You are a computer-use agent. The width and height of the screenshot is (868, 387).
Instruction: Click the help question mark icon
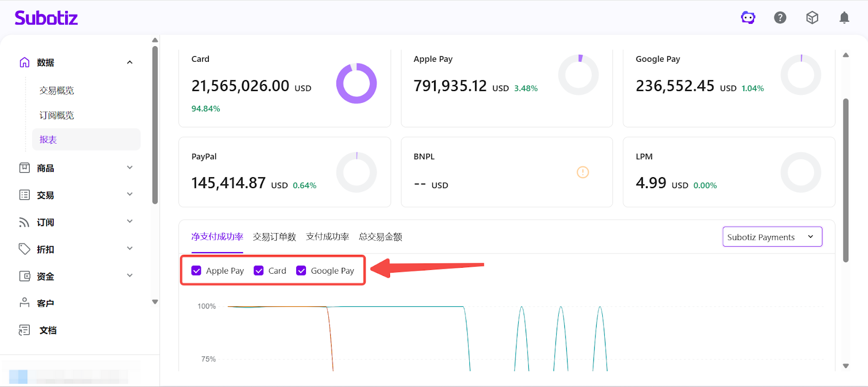(x=780, y=18)
